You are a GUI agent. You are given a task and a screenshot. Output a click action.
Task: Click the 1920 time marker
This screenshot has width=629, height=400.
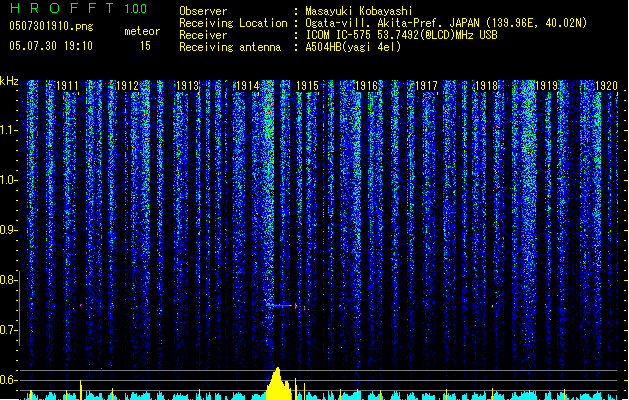pos(606,85)
